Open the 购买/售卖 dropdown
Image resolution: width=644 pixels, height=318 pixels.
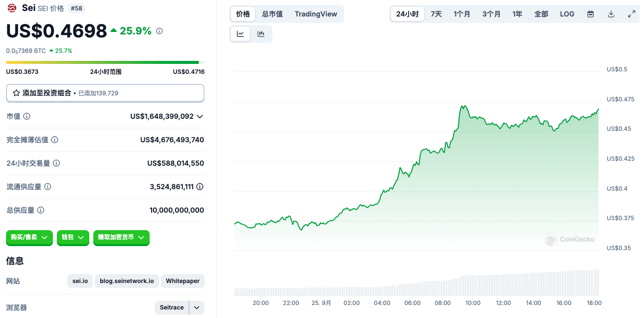pos(29,238)
